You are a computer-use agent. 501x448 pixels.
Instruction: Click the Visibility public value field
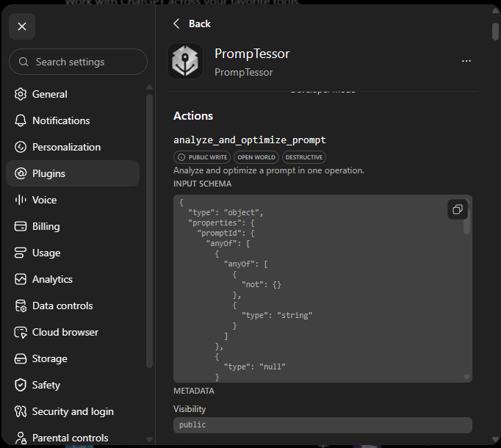click(322, 425)
